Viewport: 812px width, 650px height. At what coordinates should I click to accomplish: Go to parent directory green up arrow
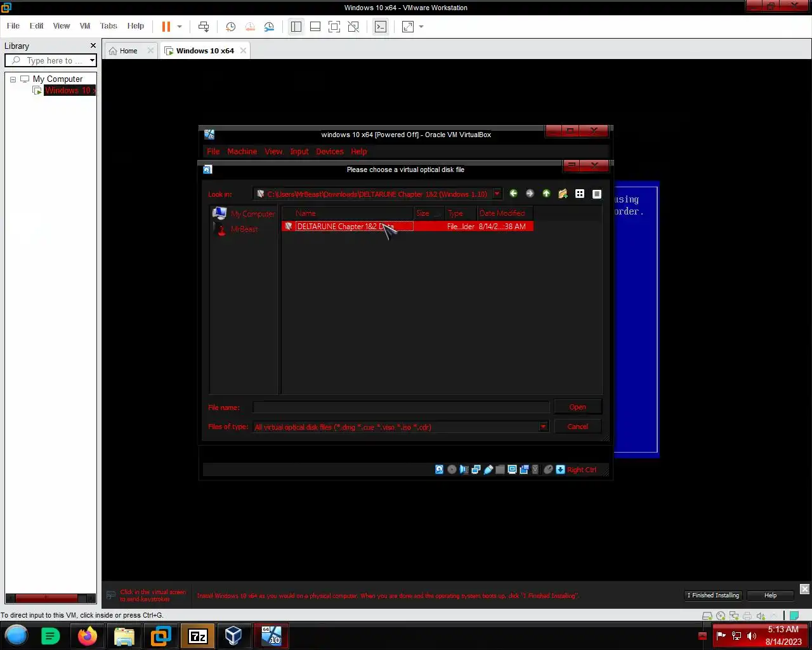[546, 194]
